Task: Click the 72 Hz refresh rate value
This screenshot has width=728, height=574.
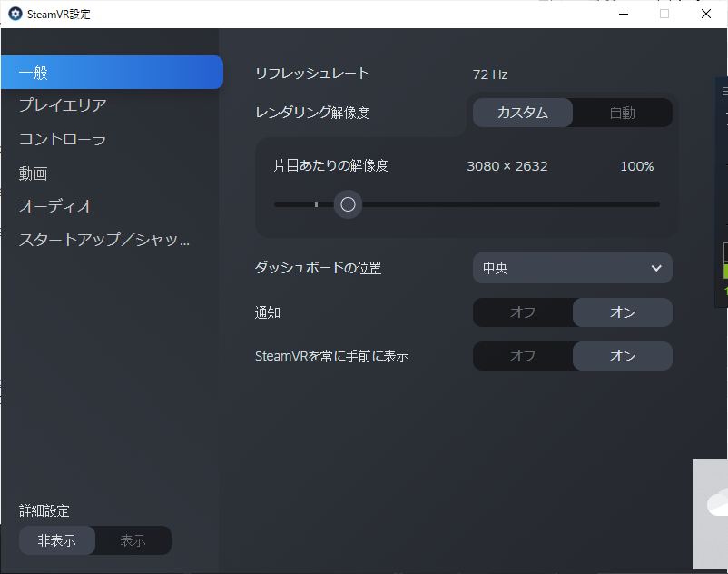Action: [490, 74]
